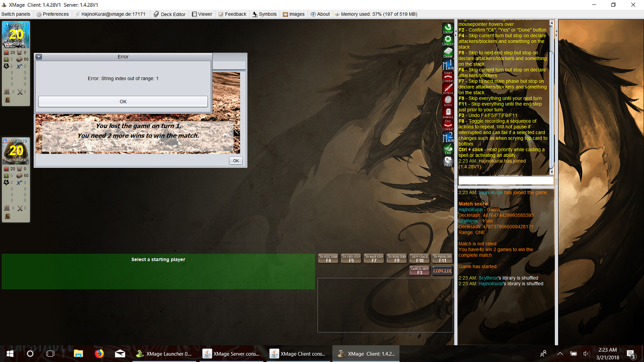Viewport: 644px width, 362px height.
Task: Click the Pass priority icon
Action: pos(448,162)
